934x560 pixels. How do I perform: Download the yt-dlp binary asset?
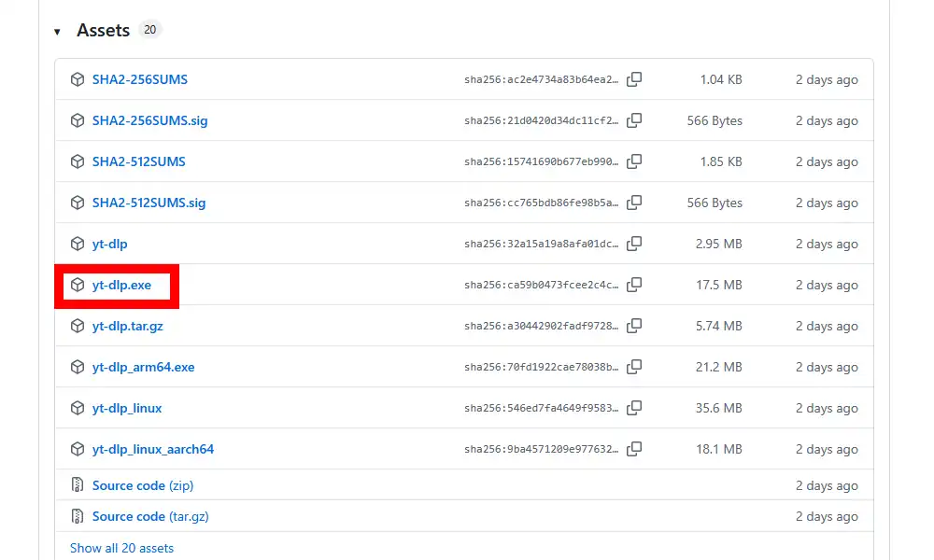[x=109, y=244]
